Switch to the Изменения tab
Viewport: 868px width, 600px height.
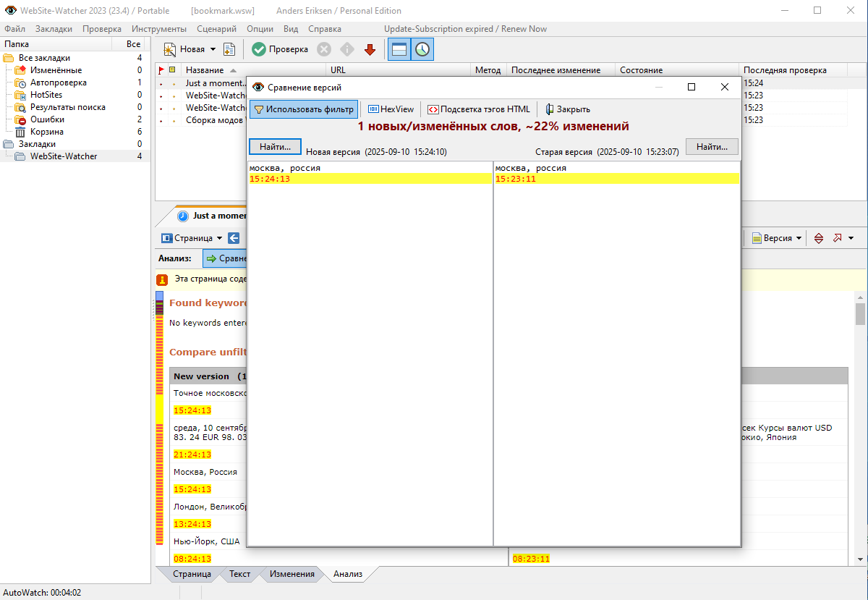(292, 574)
